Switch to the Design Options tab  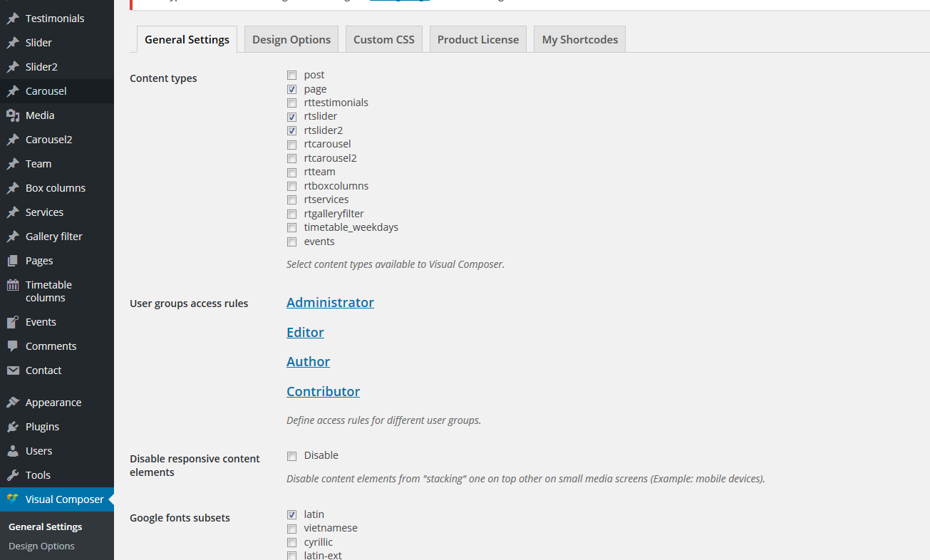(291, 40)
